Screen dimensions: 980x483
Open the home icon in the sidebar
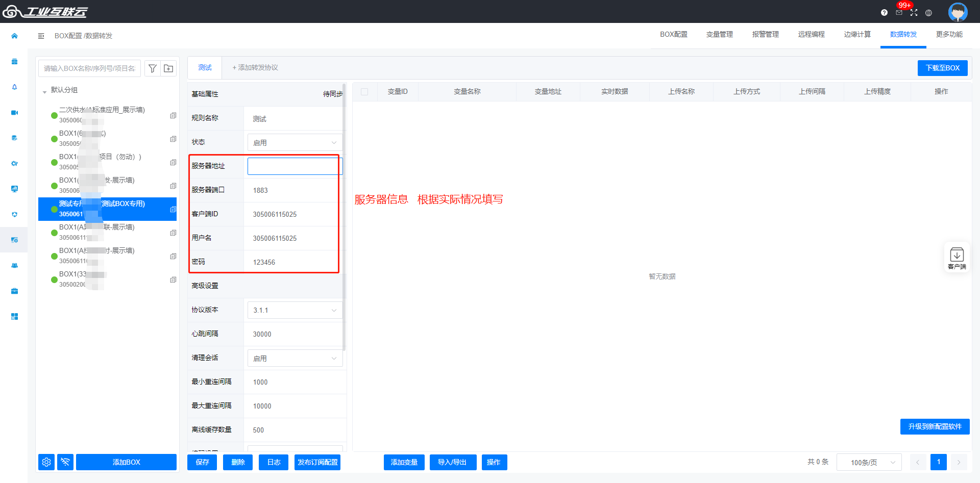(14, 36)
